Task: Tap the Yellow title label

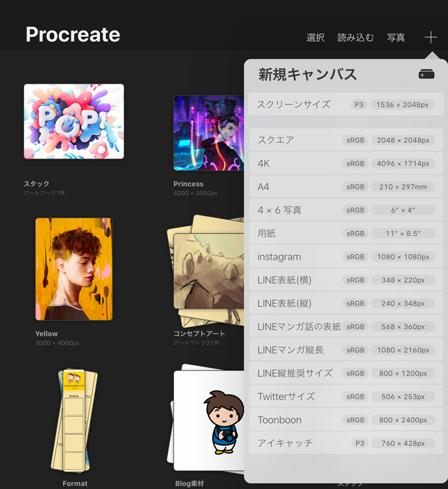Action: tap(47, 333)
